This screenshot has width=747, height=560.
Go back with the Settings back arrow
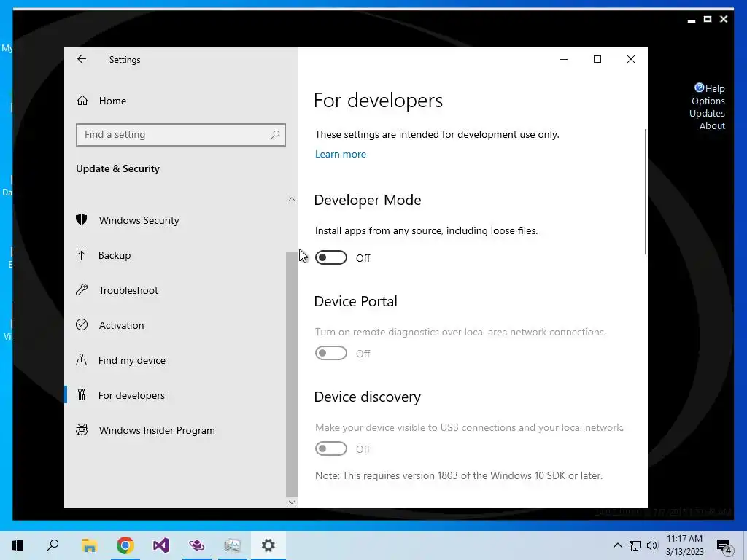tap(82, 59)
